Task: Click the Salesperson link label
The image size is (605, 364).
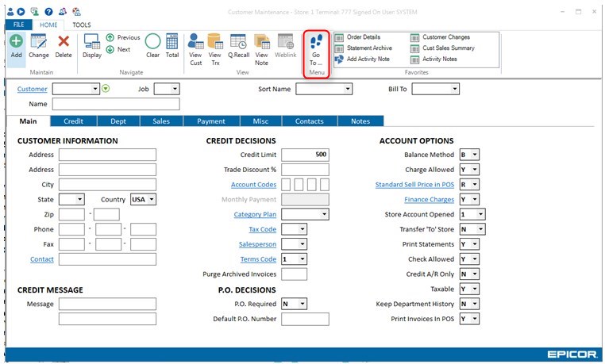Action: coord(258,244)
